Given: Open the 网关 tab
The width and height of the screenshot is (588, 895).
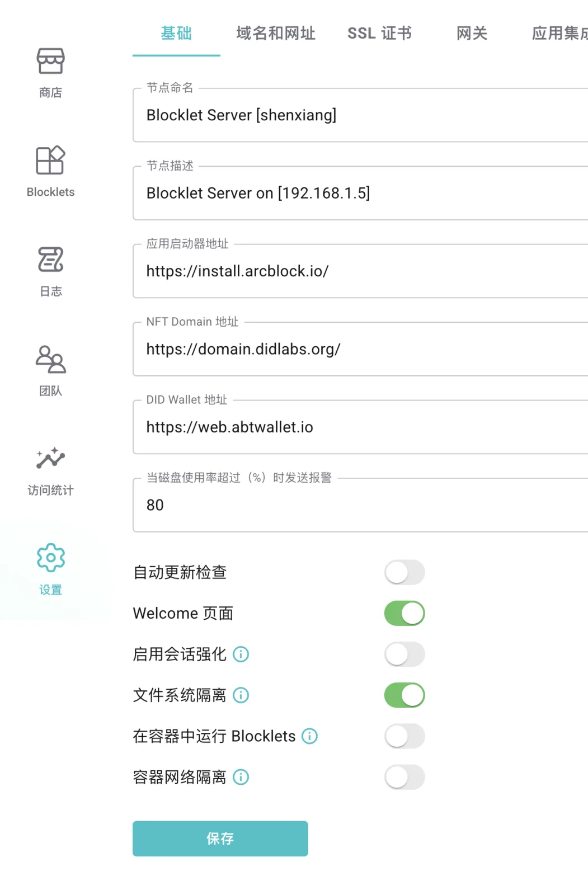Looking at the screenshot, I should click(x=472, y=34).
